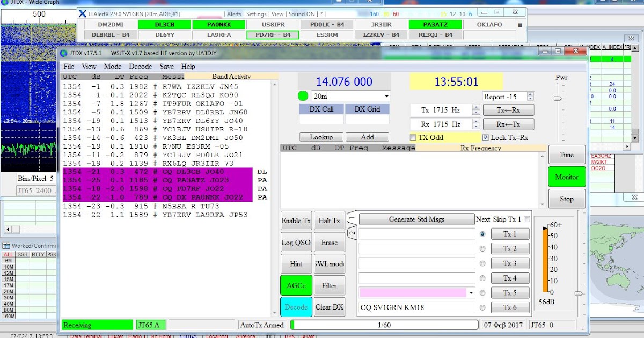Open the pink free message dropdown

(x=470, y=292)
